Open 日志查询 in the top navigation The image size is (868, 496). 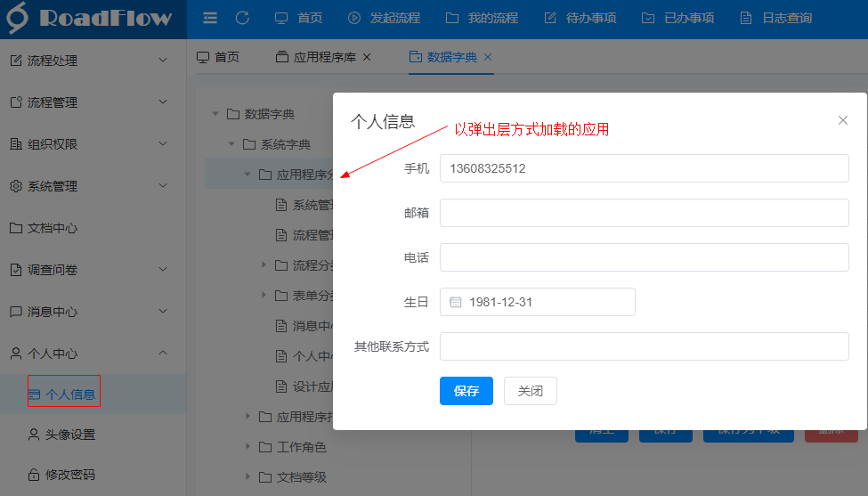(776, 19)
